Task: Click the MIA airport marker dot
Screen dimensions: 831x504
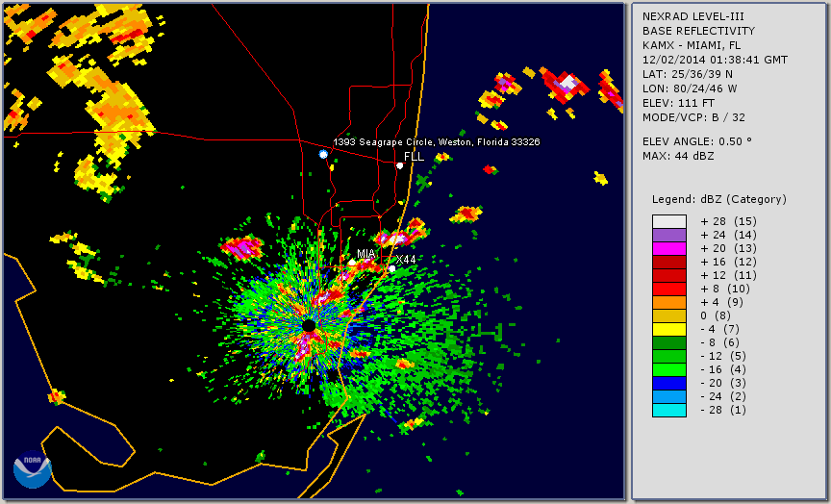Action: point(351,262)
